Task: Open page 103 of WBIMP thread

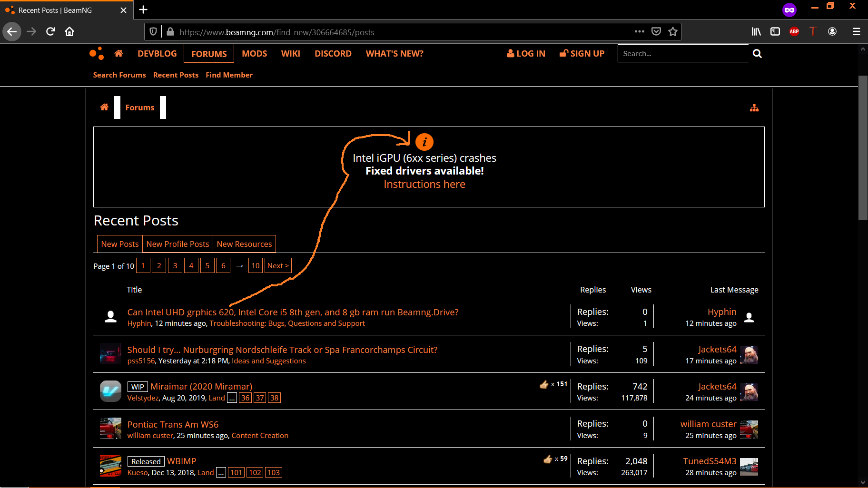Action: tap(274, 473)
